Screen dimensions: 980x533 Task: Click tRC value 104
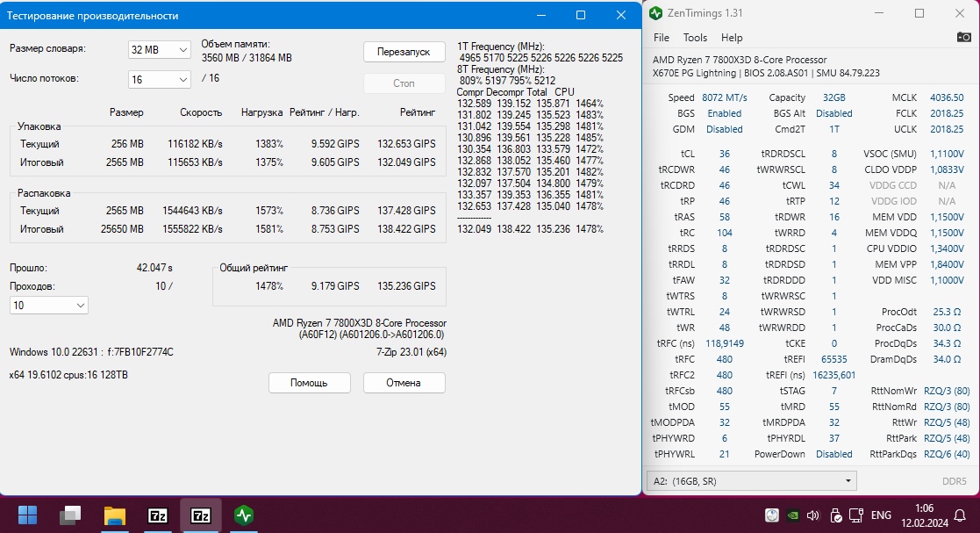tap(725, 233)
